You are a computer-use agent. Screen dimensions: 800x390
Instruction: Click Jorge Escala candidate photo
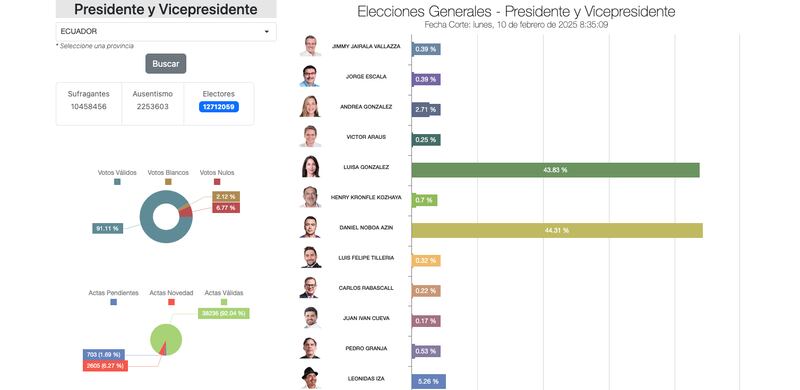(x=310, y=77)
